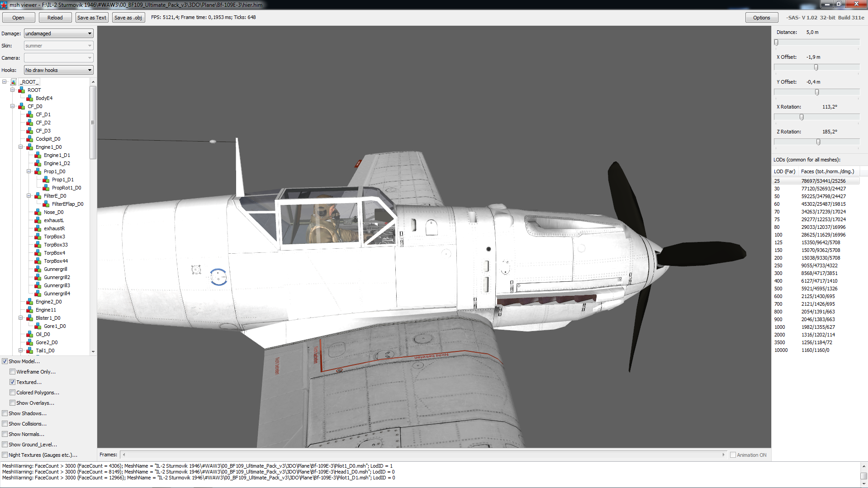Click the TorpBox3 mesh icon
This screenshot has height=488, width=868.
click(x=38, y=237)
